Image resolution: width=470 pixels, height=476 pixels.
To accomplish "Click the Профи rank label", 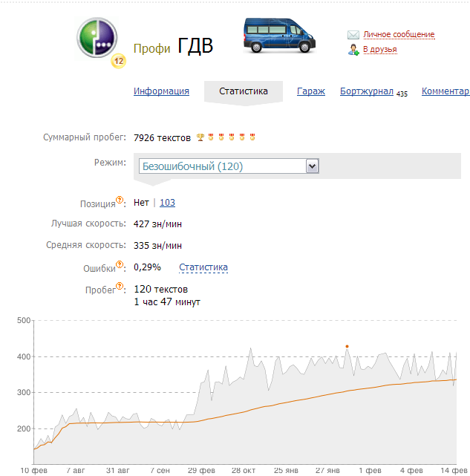I will pyautogui.click(x=151, y=48).
